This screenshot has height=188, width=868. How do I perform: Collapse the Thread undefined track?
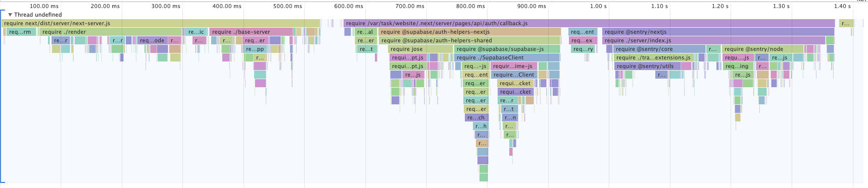tap(10, 15)
